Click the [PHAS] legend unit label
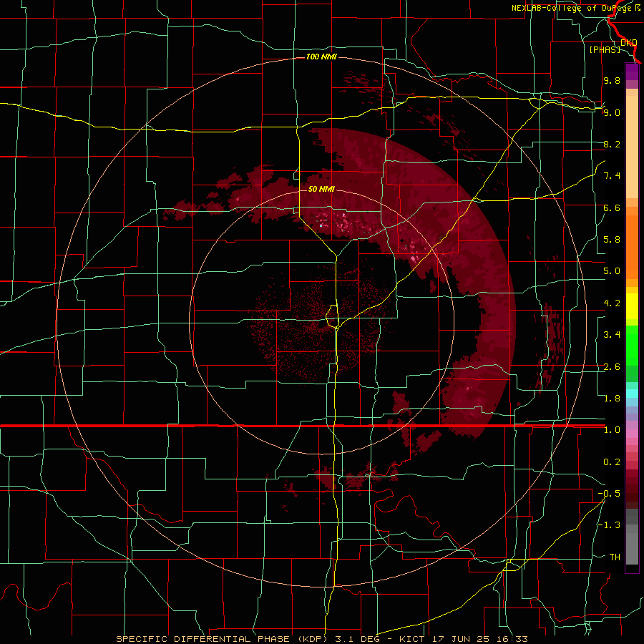Image resolution: width=644 pixels, height=644 pixels. pos(605,49)
